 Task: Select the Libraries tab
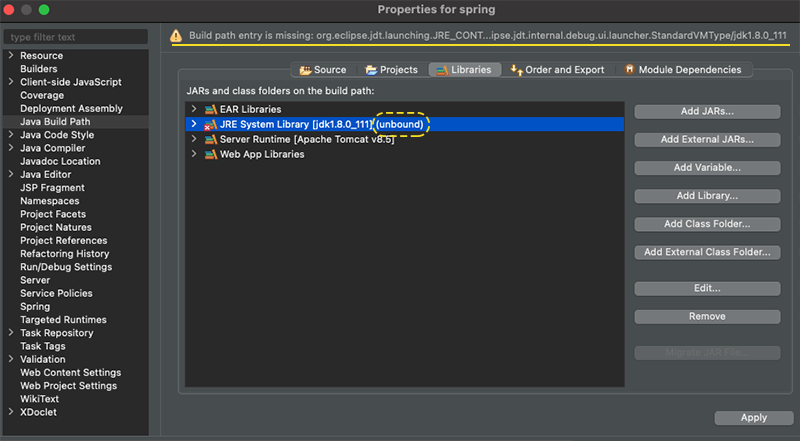click(464, 70)
